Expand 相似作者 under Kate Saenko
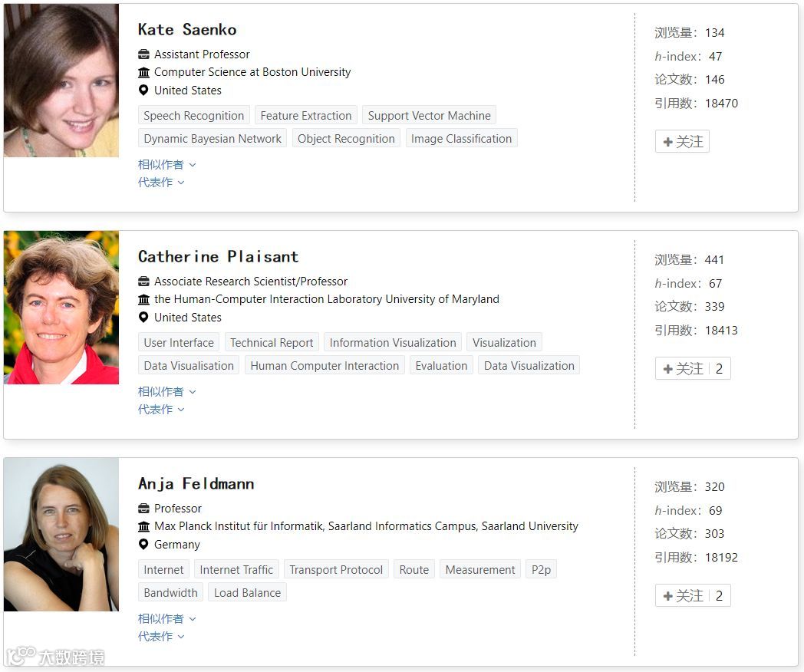The height and width of the screenshot is (672, 804). tap(166, 164)
